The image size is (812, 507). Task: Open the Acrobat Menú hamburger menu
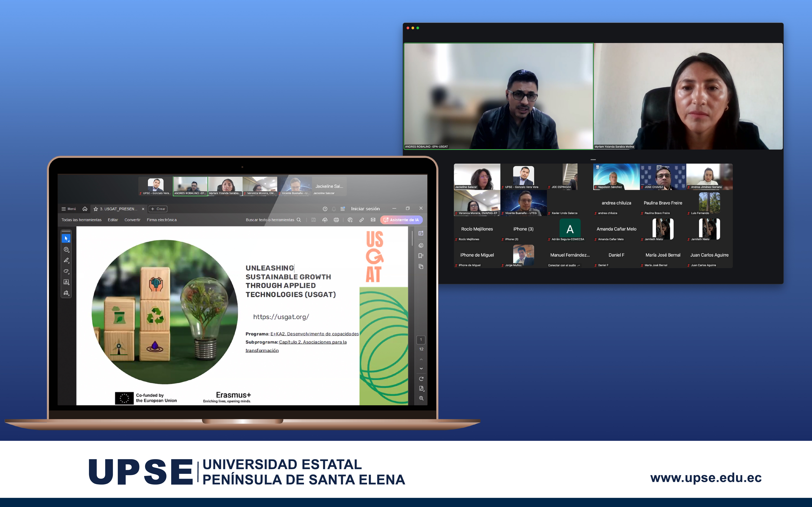(x=68, y=209)
